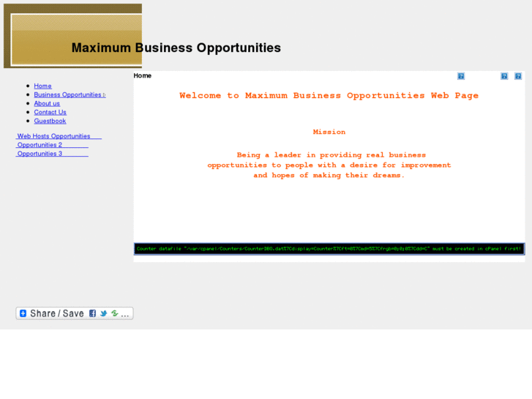Click the Welcome to Maximum Business heading

[329, 96]
